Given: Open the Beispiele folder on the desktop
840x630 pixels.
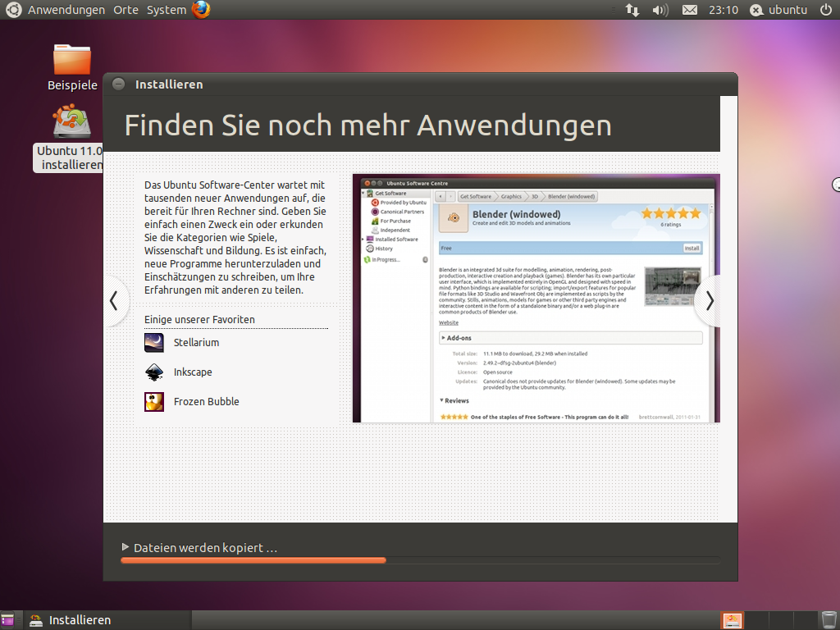Looking at the screenshot, I should (72, 62).
